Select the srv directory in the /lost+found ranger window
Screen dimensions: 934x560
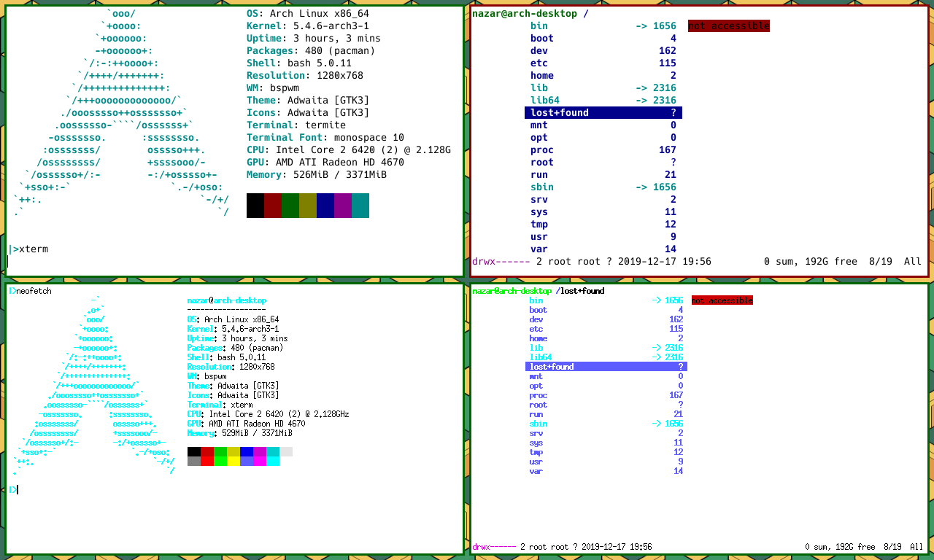click(x=606, y=433)
